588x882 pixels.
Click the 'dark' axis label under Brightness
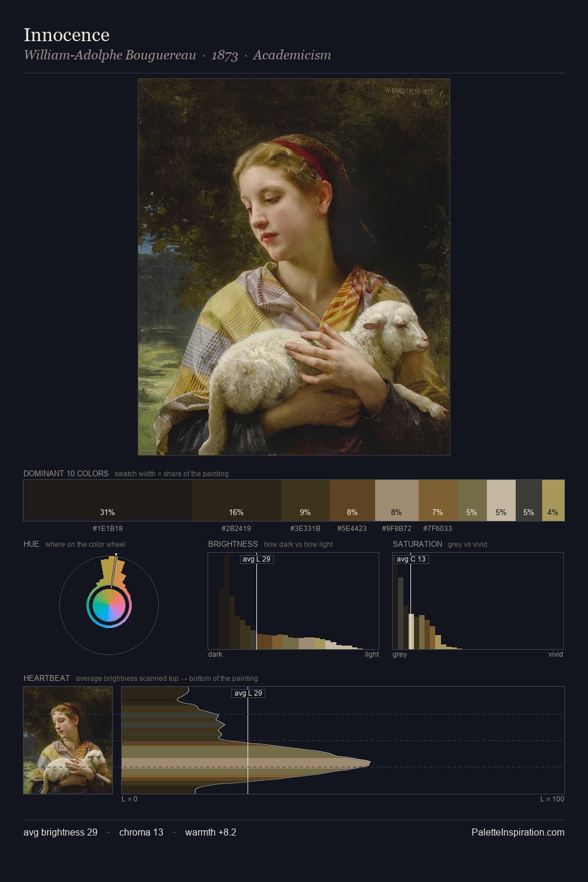pyautogui.click(x=215, y=654)
